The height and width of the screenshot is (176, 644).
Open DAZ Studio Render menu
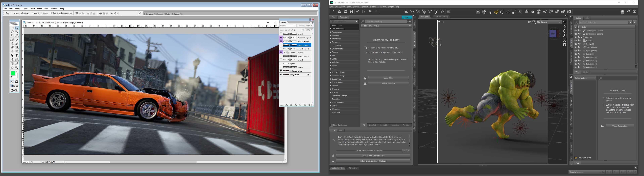coord(356,7)
